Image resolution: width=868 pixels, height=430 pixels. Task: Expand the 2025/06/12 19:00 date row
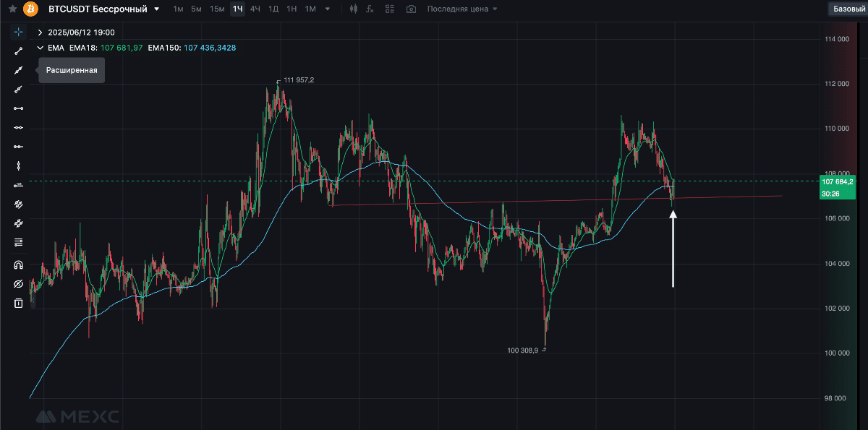coord(40,33)
